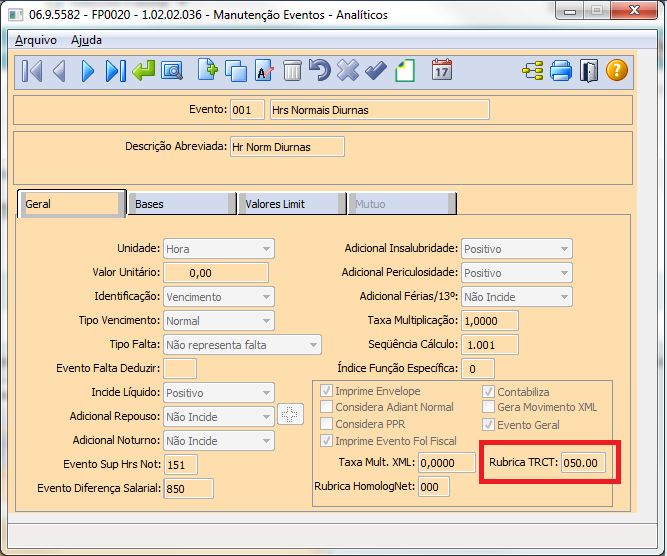Click Evento Falta Deduzir field
Screen dimensions: 667x556
[180, 368]
